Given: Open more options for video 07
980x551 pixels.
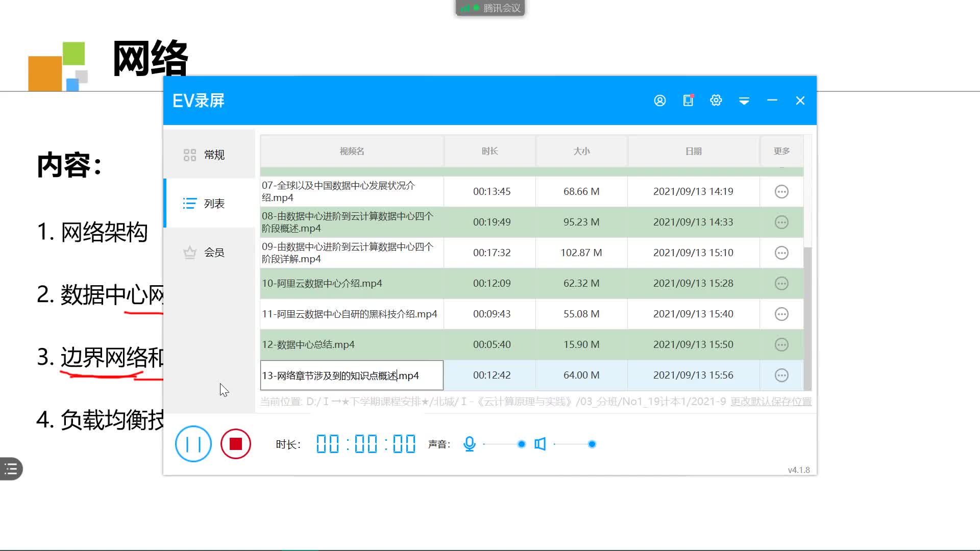Looking at the screenshot, I should pos(781,191).
